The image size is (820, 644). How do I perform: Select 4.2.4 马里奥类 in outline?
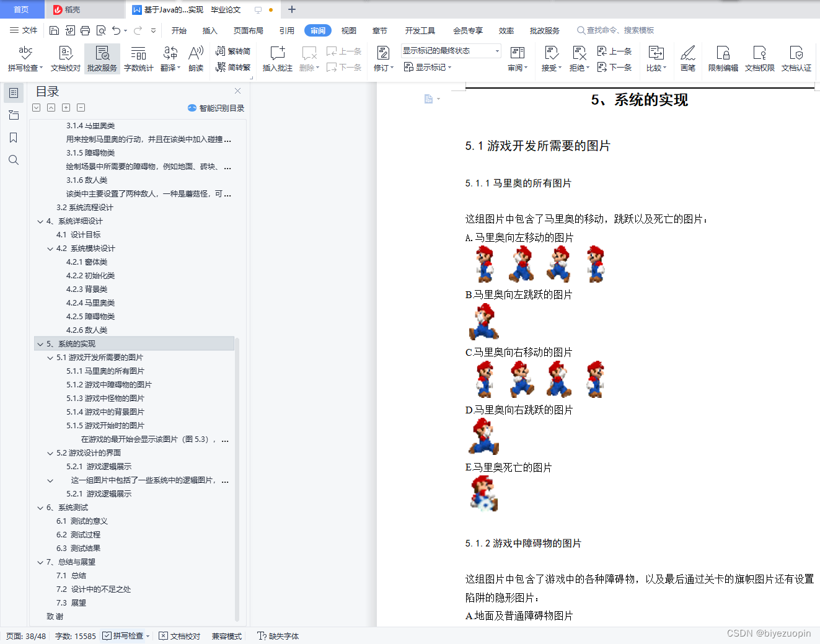[x=90, y=303]
